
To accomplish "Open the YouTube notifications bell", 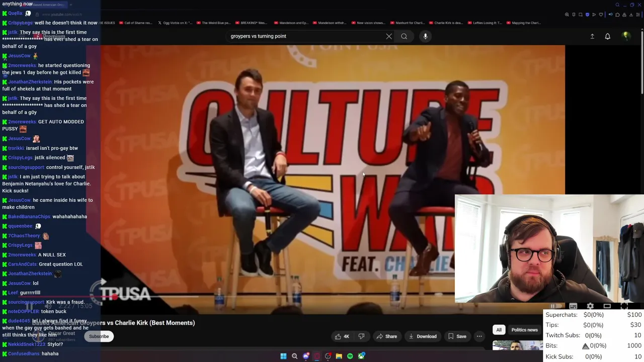I will point(608,36).
